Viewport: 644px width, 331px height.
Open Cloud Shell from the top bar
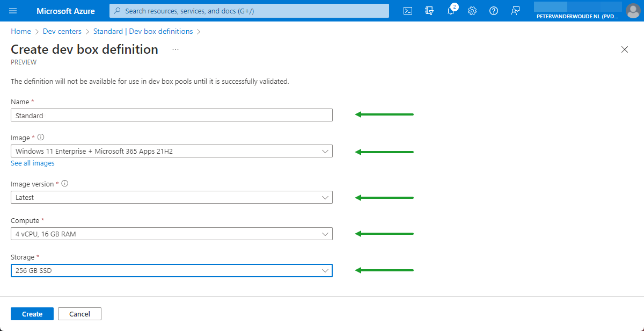408,11
